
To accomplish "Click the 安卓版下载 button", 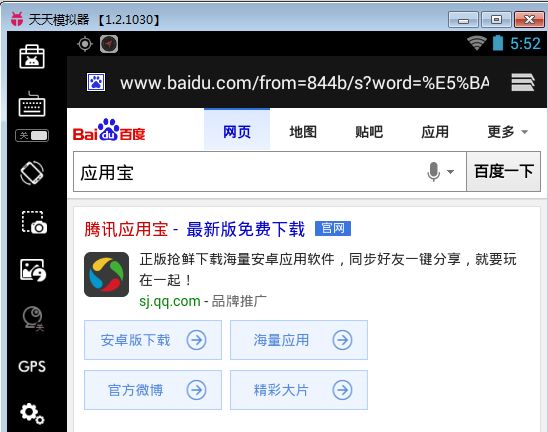I will (153, 340).
